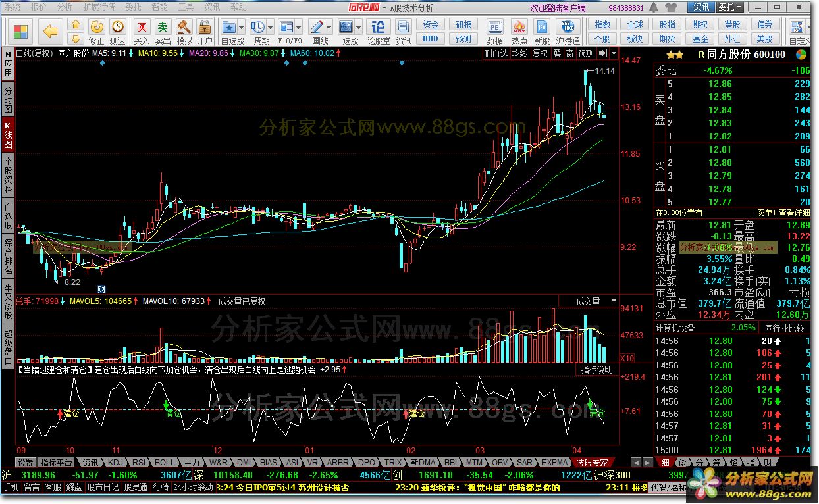Click the 卖出! 查看详细 link
This screenshot has height=504, width=819.
(x=783, y=213)
